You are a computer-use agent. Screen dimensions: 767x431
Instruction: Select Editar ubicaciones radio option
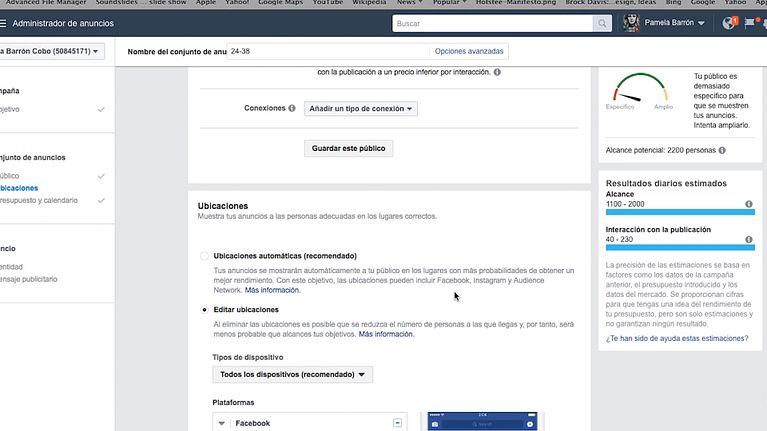[204, 310]
